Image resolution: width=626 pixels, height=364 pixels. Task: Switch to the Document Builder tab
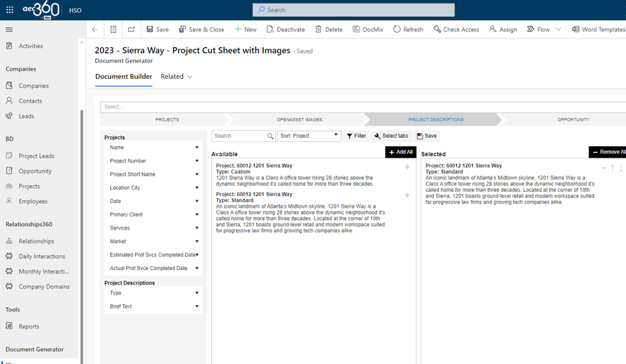[x=124, y=77]
